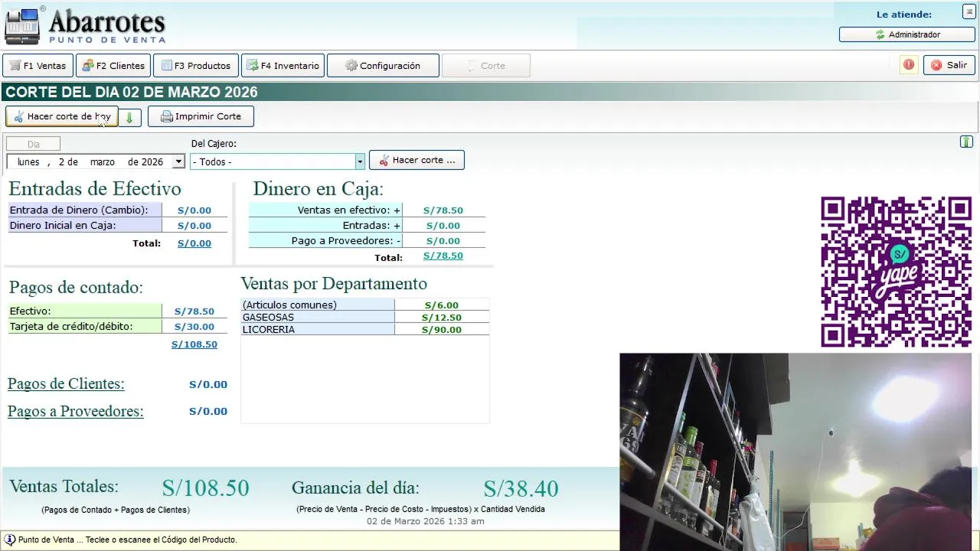Image resolution: width=980 pixels, height=551 pixels.
Task: Click the Salir exit button
Action: pyautogui.click(x=949, y=65)
